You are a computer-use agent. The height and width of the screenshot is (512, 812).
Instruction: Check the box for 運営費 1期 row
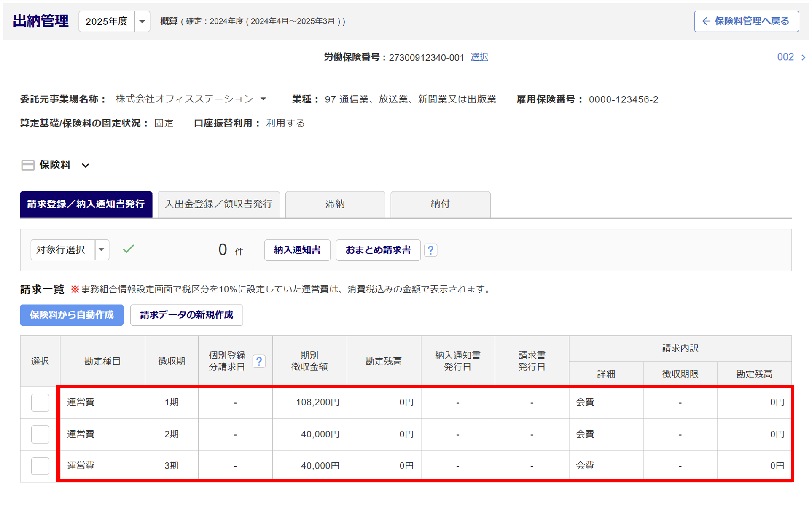click(x=40, y=402)
